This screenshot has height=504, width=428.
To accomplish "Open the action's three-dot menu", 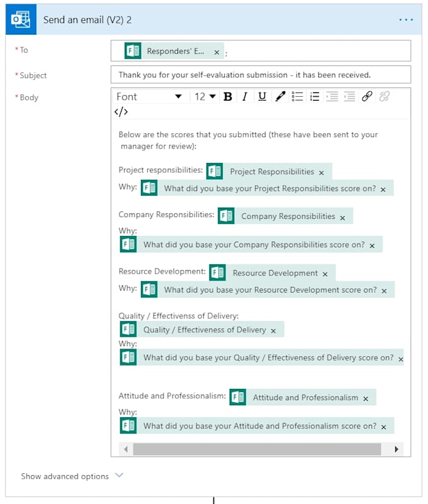I will (406, 20).
